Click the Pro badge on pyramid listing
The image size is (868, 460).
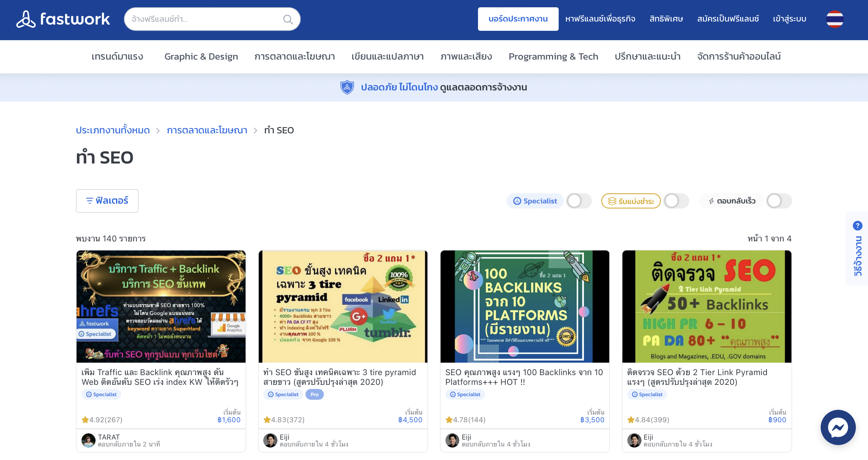314,395
